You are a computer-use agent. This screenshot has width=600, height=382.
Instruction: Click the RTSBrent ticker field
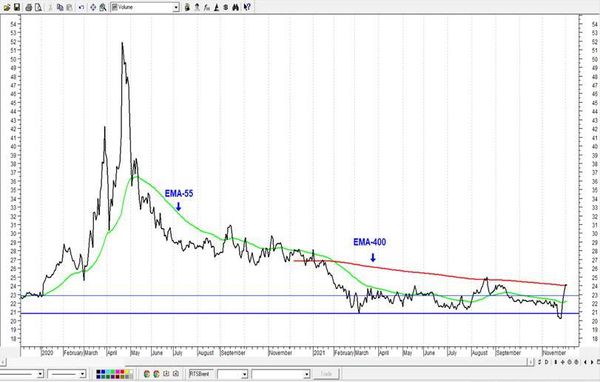201,374
